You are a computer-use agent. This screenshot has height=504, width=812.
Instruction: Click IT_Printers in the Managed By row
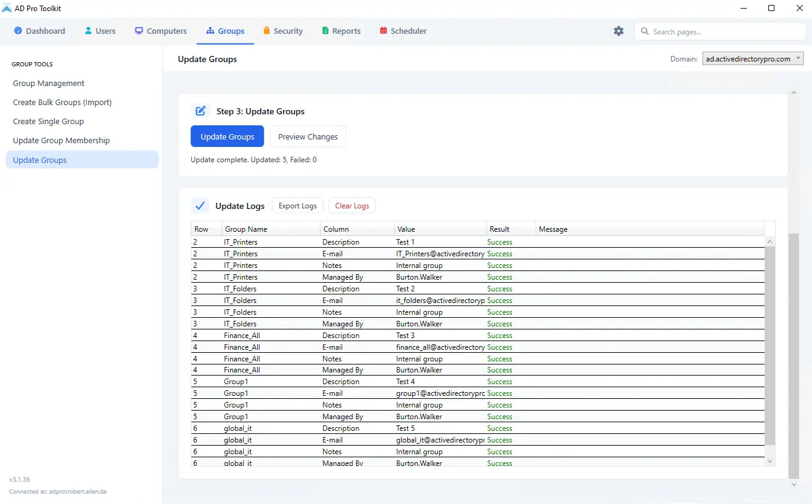coord(241,277)
